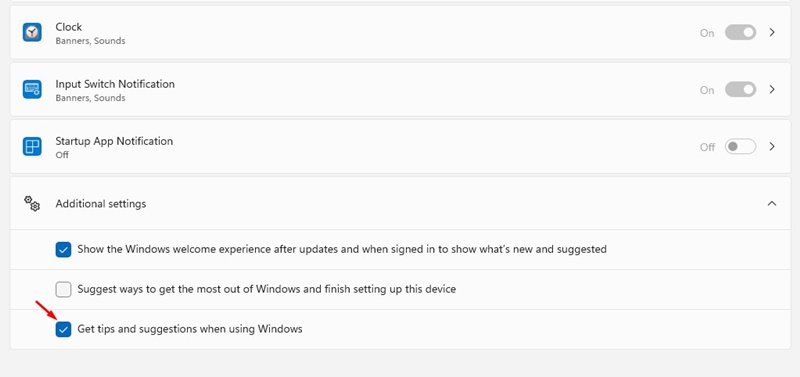Click the gears icon beside Additional settings
This screenshot has height=377, width=800.
[32, 204]
